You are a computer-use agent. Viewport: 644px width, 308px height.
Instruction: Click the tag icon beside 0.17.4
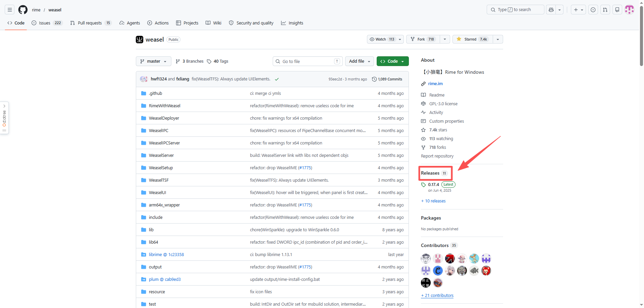pos(423,185)
